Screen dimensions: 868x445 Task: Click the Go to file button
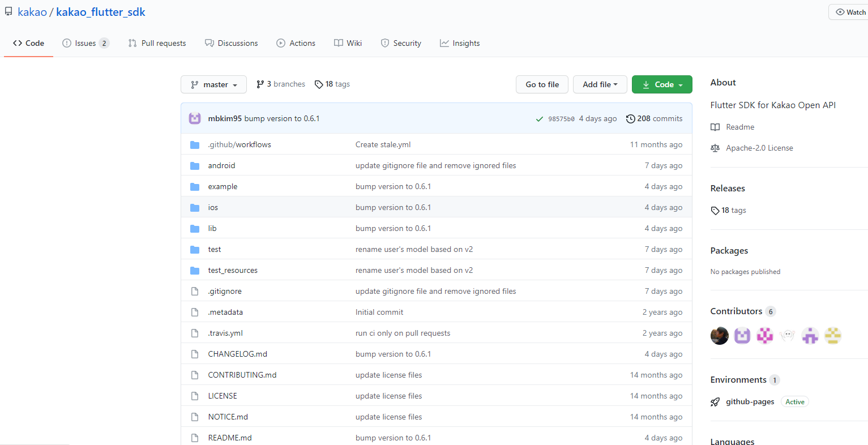click(542, 84)
